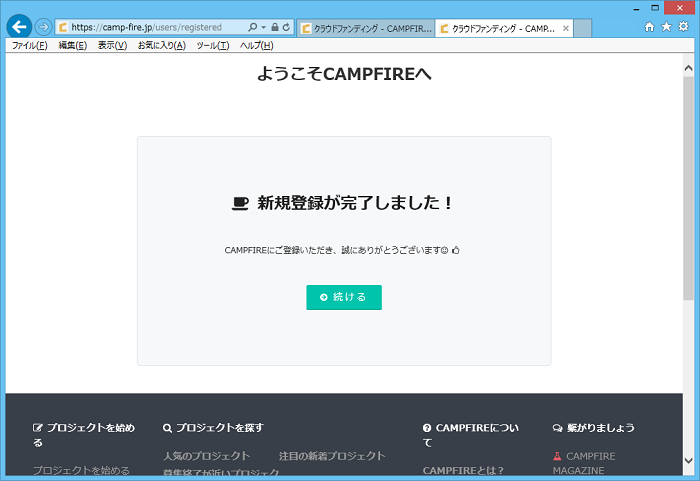Click the scrollbar down arrow
Screen dimensions: 700x481
point(688,460)
